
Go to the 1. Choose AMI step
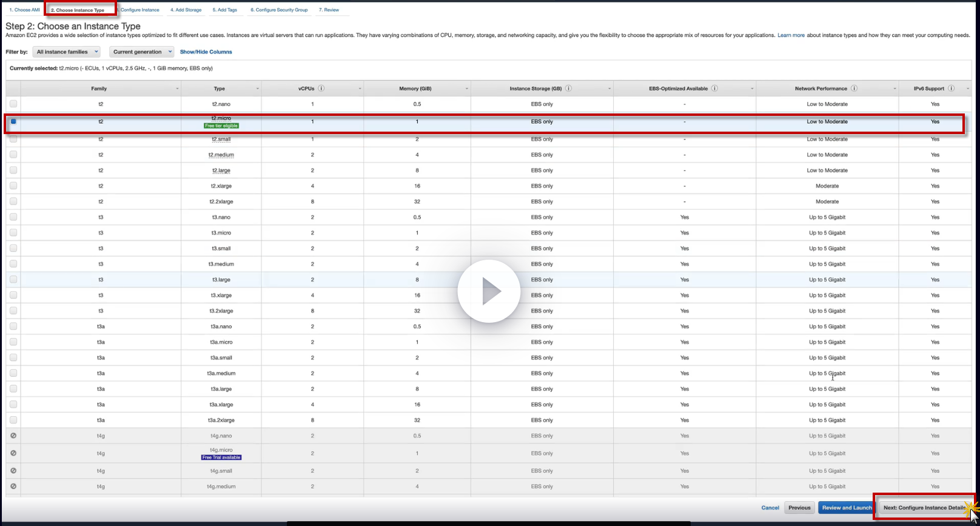[25, 10]
